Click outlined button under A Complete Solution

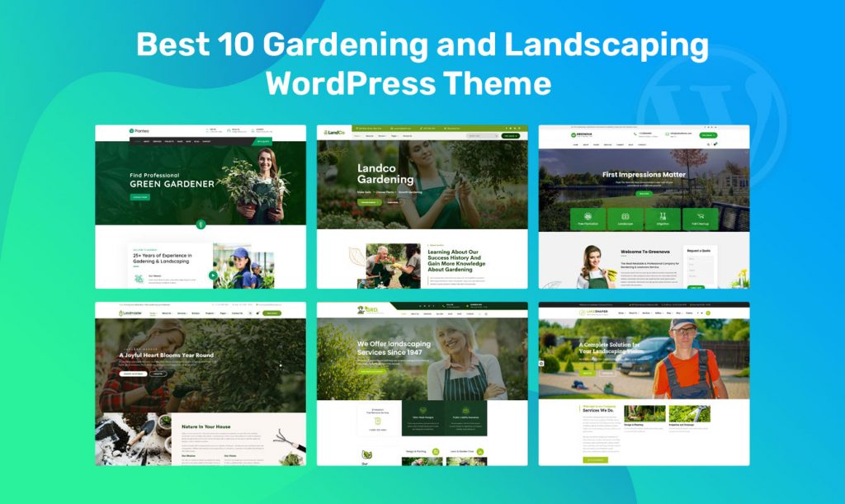[607, 373]
